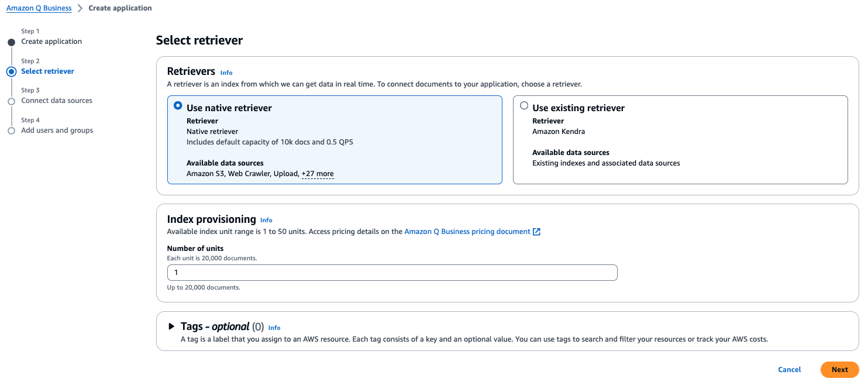Click the Index provisioning heading

[212, 219]
